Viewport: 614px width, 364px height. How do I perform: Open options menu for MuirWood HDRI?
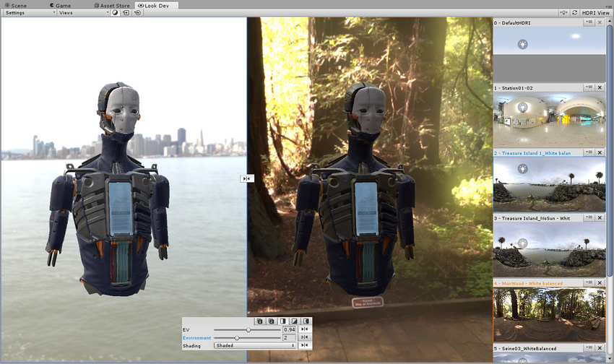[x=589, y=283]
